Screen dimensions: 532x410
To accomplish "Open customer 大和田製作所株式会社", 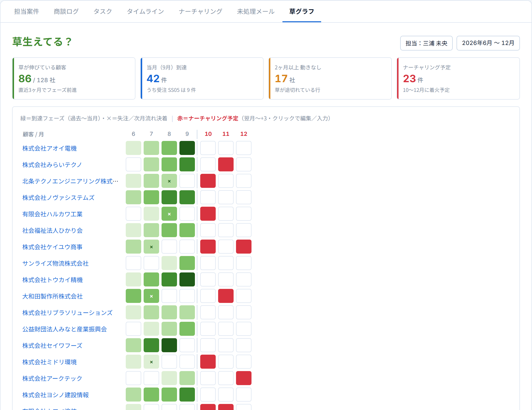I will 52,296.
